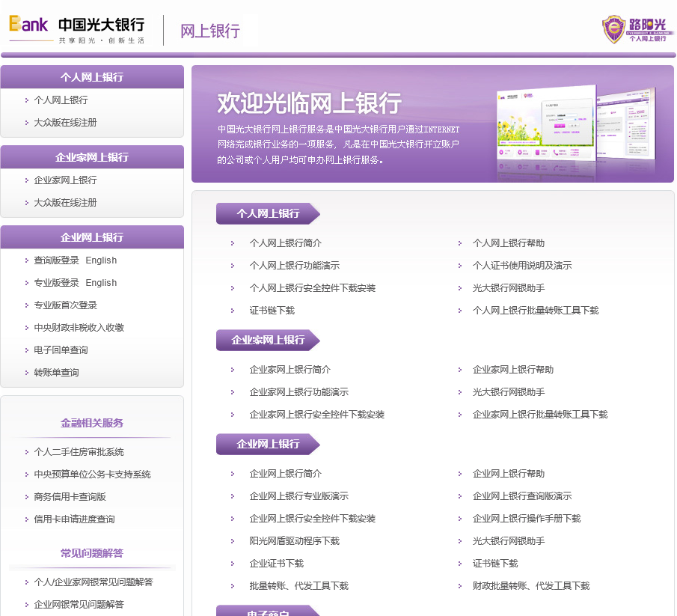Open 信用卡申请进度查询
677x616 pixels.
coord(74,519)
